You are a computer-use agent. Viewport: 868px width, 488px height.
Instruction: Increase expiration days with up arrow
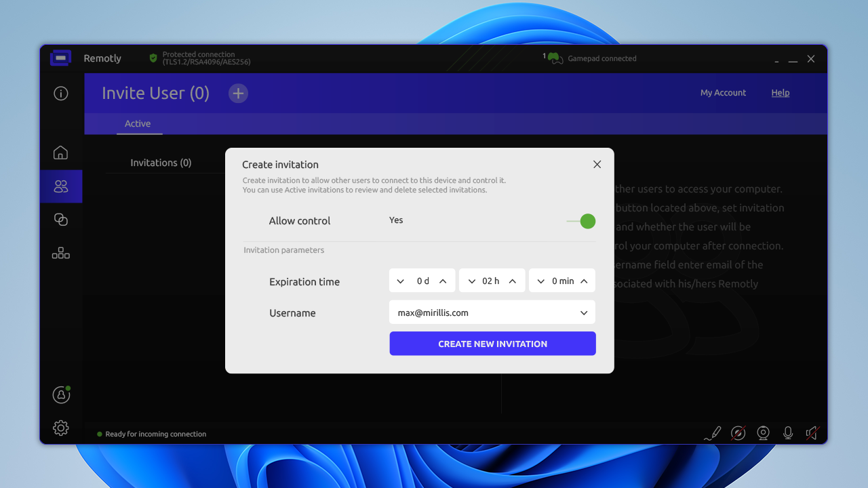(443, 281)
